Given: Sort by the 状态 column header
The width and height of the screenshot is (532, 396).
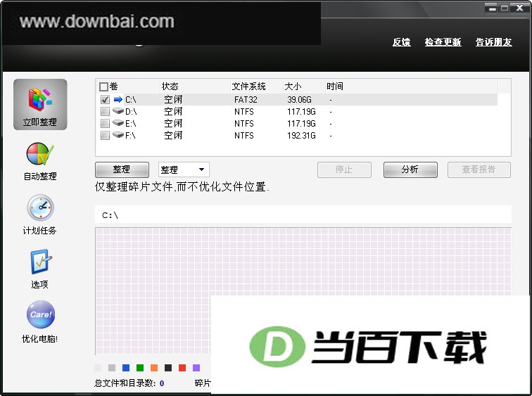Looking at the screenshot, I should pos(195,87).
